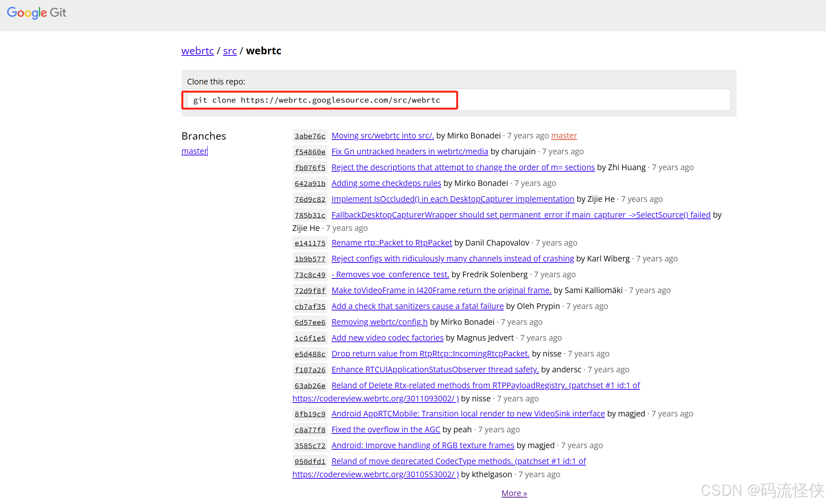Open commit hash fb076f5

click(x=310, y=167)
